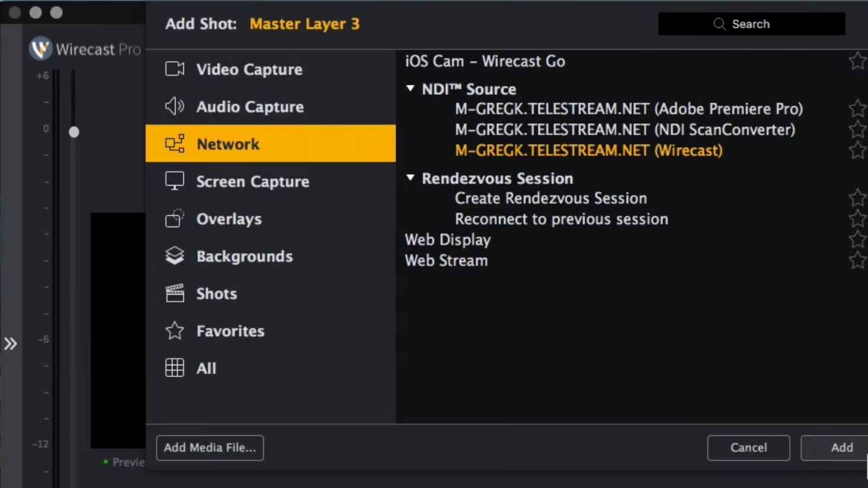Click the Audio Capture speaker icon
The width and height of the screenshot is (868, 488).
pos(175,106)
